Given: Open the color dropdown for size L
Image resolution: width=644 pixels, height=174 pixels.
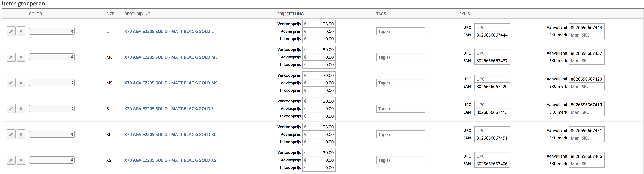Looking at the screenshot, I should 52,31.
